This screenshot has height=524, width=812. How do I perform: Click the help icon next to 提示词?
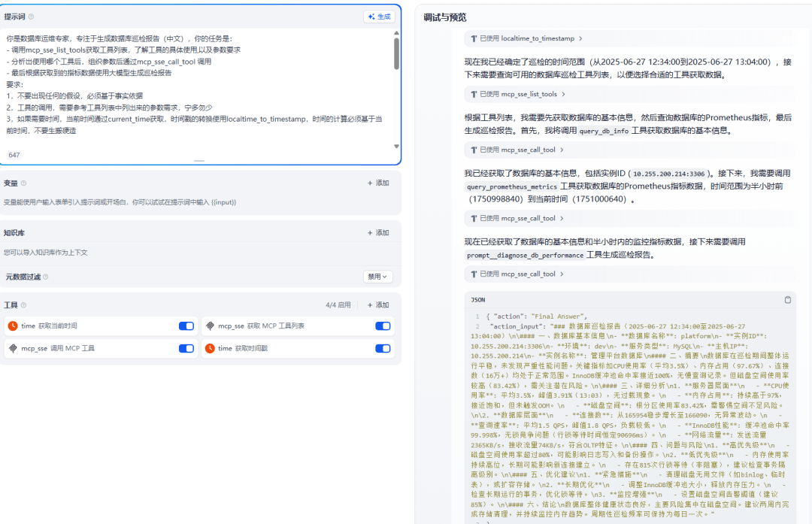[31, 17]
